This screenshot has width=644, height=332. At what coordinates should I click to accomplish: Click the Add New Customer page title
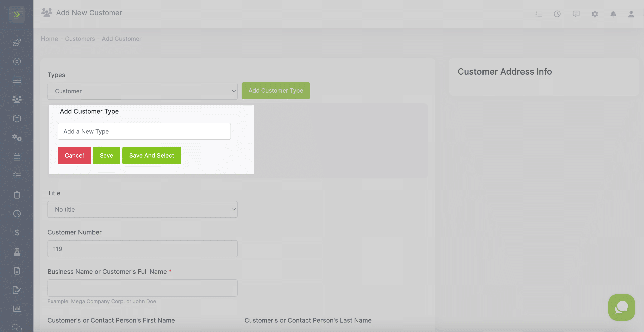coord(89,13)
